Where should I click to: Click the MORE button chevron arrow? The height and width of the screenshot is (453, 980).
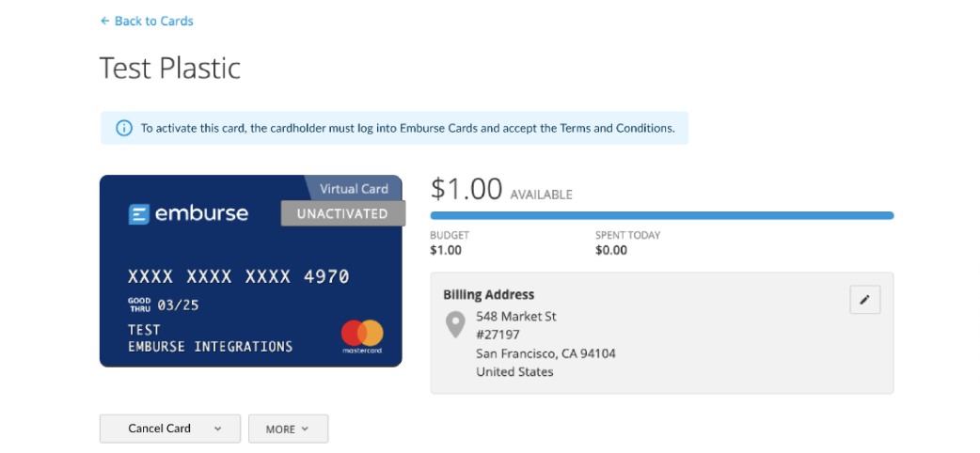(x=305, y=429)
